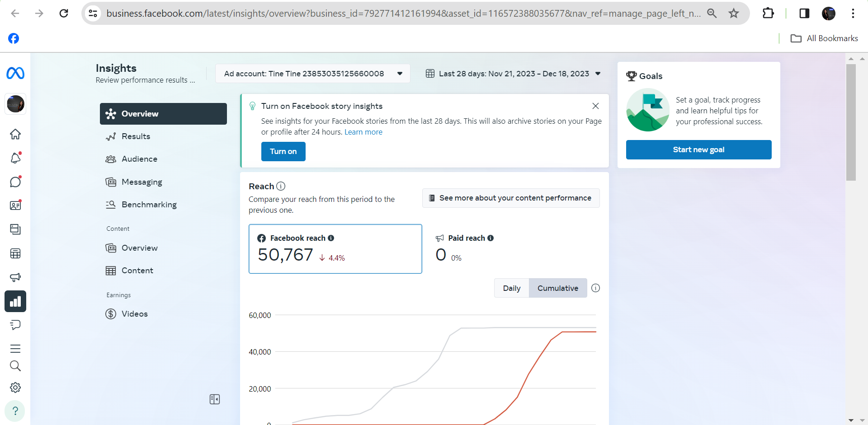This screenshot has height=425, width=868.
Task: Expand the Ad account dropdown
Action: tap(313, 74)
